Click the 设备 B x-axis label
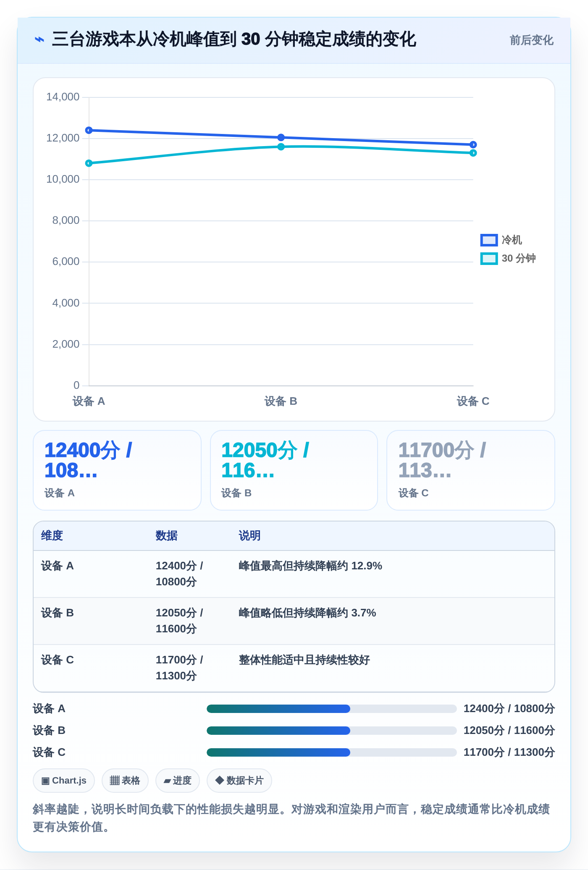Screen dimensions: 588x870 pos(281,401)
